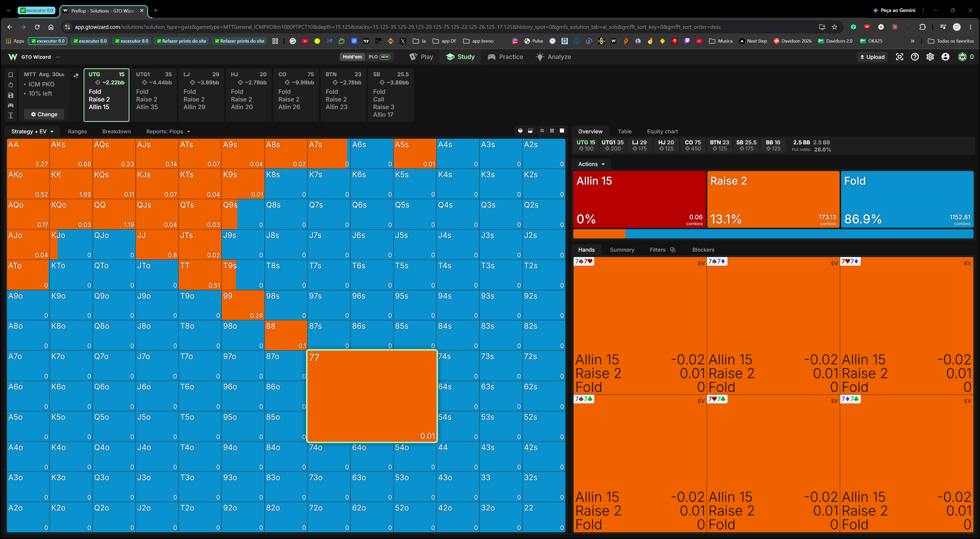Select the nine-dot grid view icon
The width and height of the screenshot is (980, 539).
(552, 131)
